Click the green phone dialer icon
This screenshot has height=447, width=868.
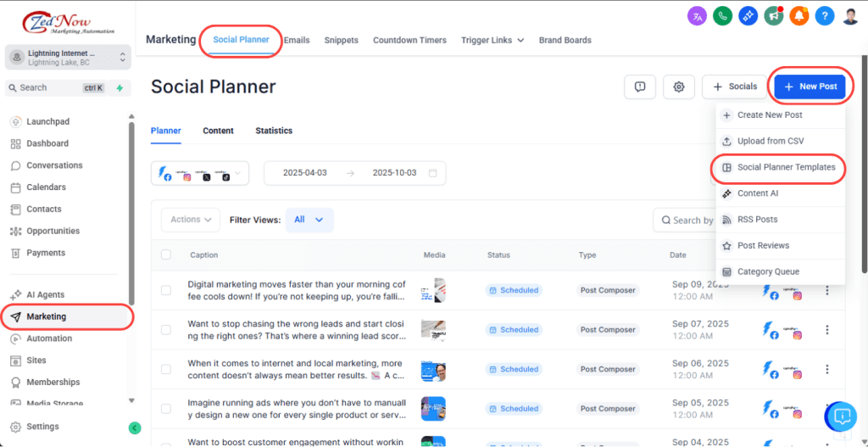coord(723,15)
